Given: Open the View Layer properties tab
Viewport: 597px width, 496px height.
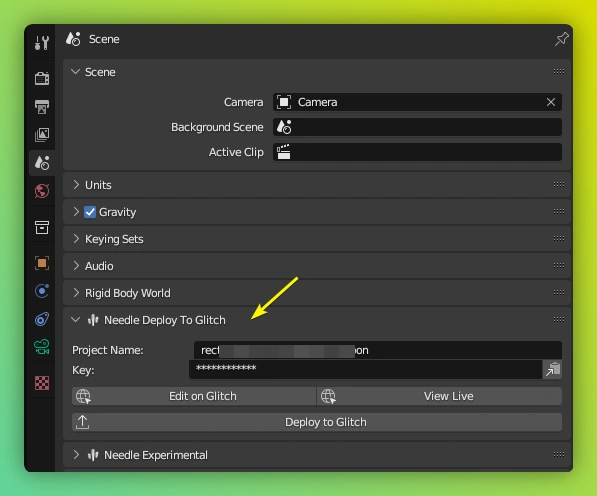Looking at the screenshot, I should [x=42, y=135].
